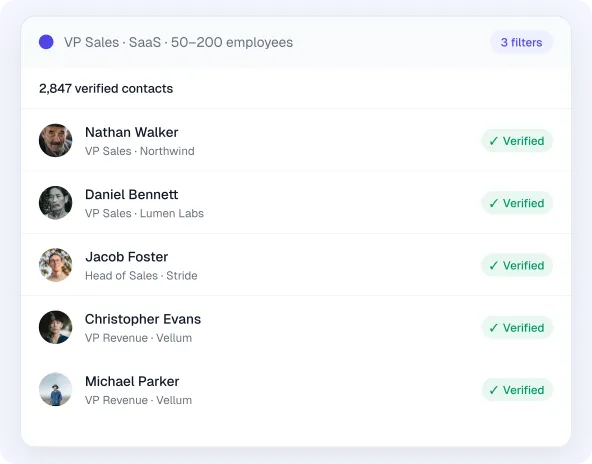Click Verified badge for Michael Parker
This screenshot has width=592, height=464.
click(x=517, y=390)
